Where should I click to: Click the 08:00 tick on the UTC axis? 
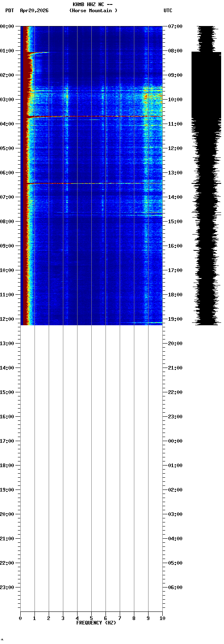(x=175, y=51)
